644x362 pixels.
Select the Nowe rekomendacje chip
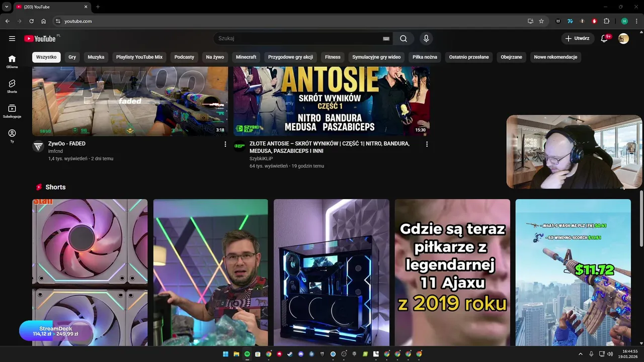tap(555, 57)
